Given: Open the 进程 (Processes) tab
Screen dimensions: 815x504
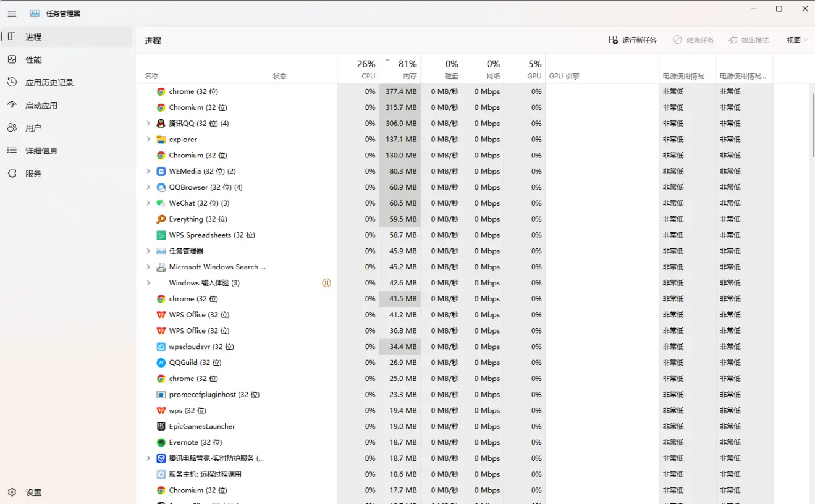Looking at the screenshot, I should click(x=67, y=37).
